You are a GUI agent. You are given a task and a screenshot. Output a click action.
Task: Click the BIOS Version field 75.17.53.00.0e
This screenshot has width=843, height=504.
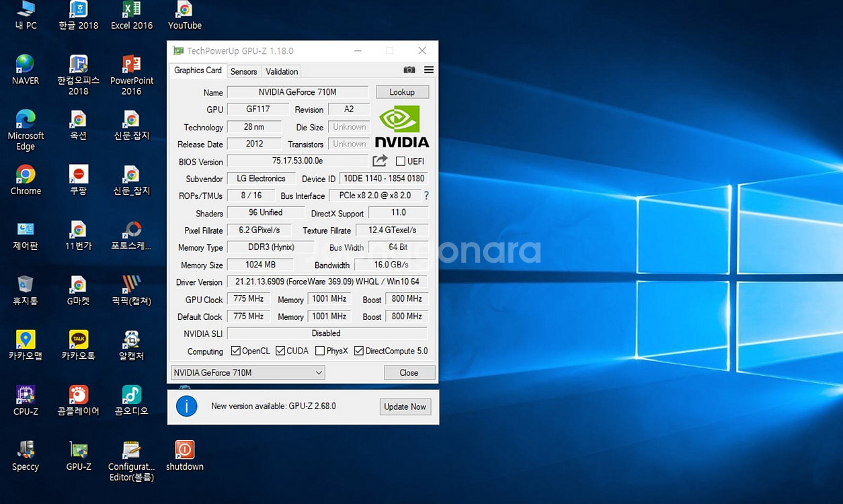coord(298,161)
